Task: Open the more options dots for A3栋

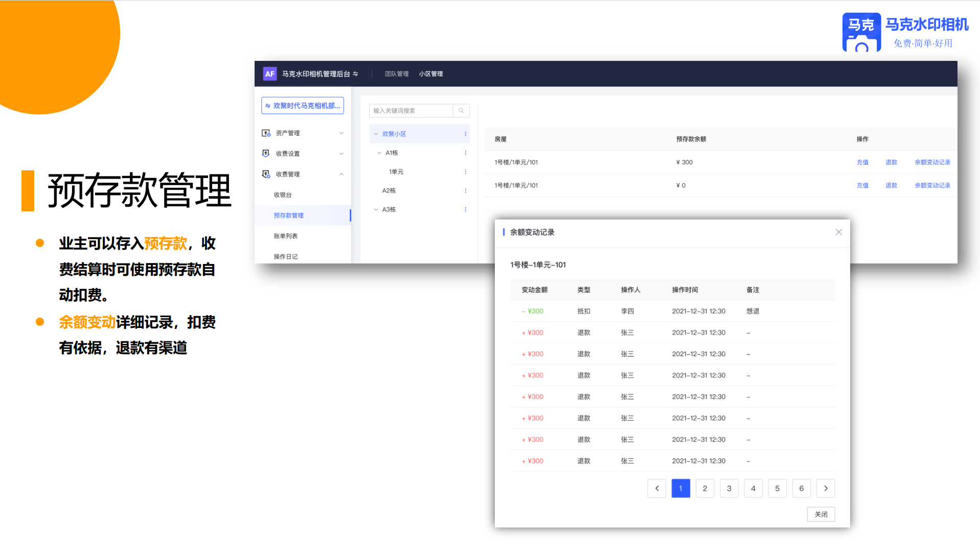Action: coord(465,210)
